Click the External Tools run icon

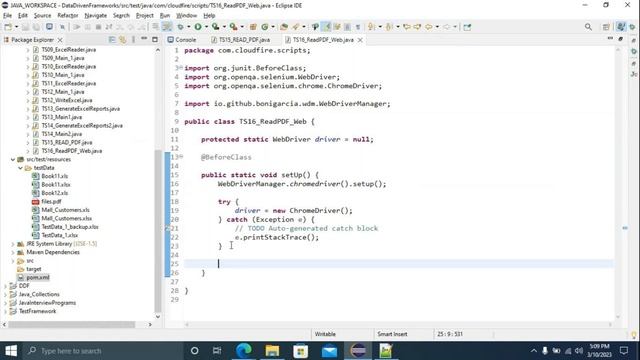tap(233, 27)
